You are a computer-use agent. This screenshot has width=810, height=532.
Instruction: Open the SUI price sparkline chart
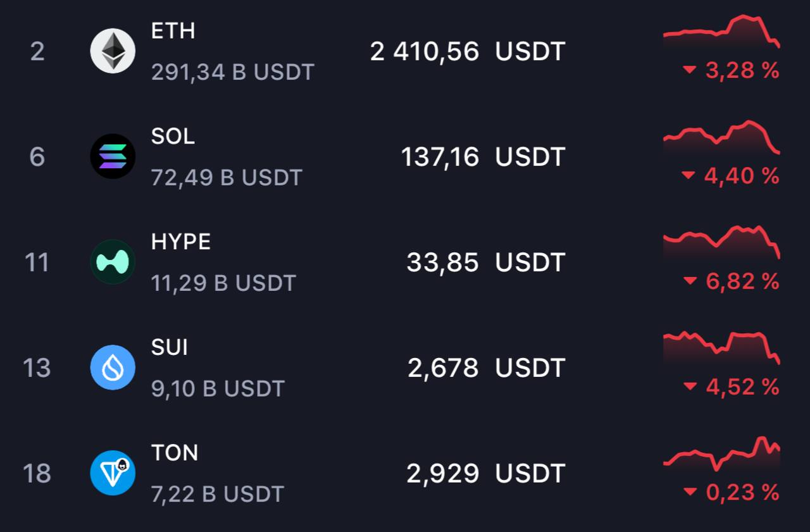pos(721,347)
